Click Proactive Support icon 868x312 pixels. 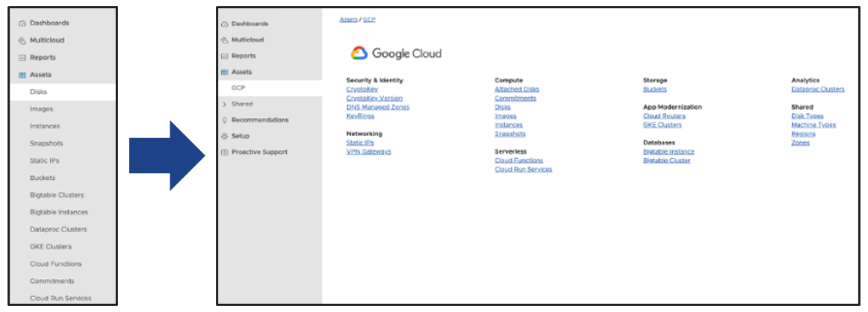(224, 152)
